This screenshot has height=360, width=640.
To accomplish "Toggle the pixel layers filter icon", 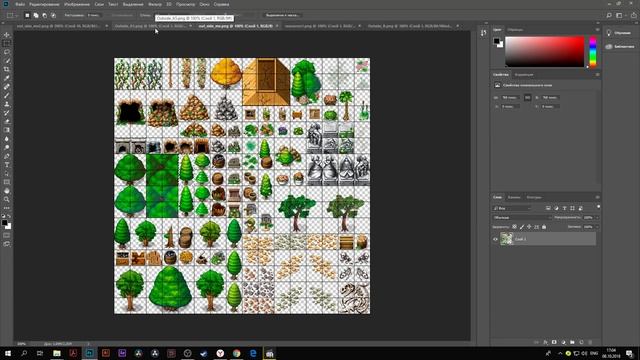I will coord(548,208).
